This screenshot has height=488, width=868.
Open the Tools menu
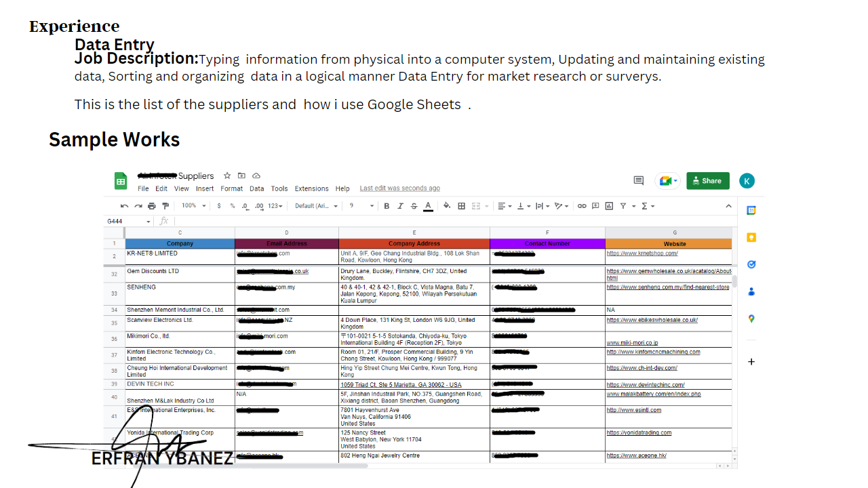279,188
